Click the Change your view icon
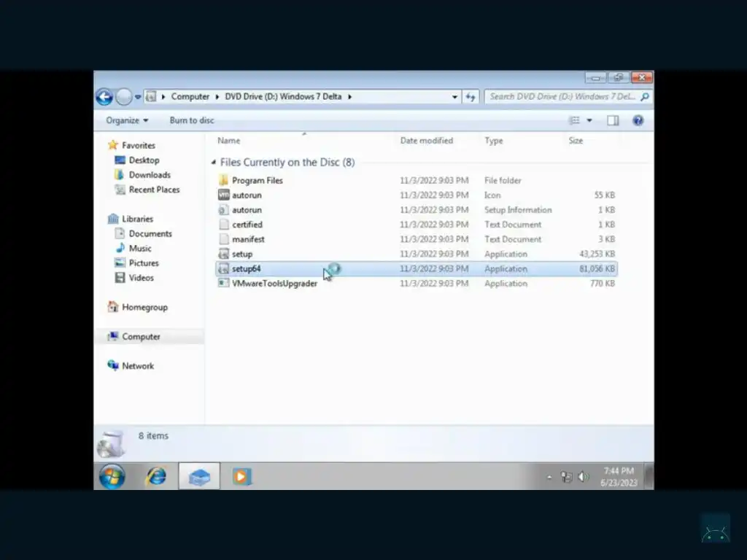747x560 pixels. click(575, 120)
